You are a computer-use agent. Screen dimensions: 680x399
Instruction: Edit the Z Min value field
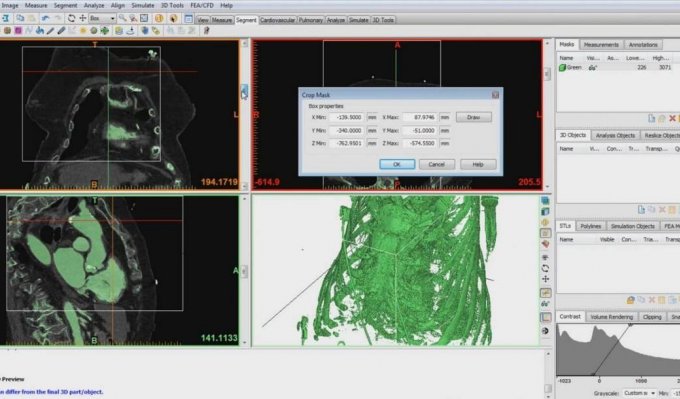click(347, 143)
